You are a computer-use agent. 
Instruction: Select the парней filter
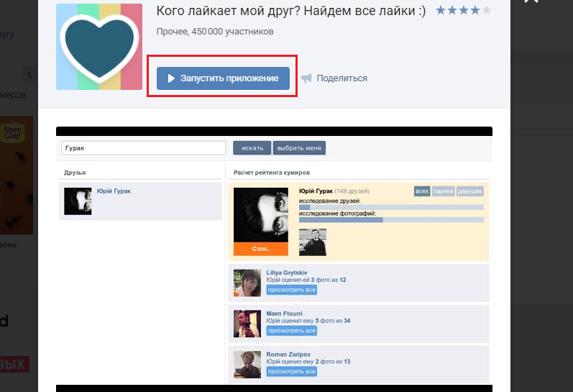[444, 191]
